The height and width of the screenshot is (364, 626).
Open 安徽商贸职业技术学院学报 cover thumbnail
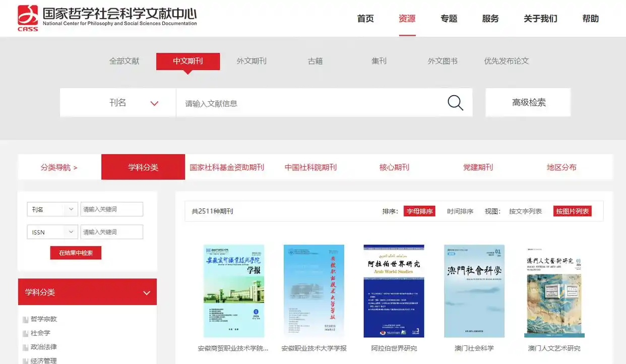pos(234,291)
